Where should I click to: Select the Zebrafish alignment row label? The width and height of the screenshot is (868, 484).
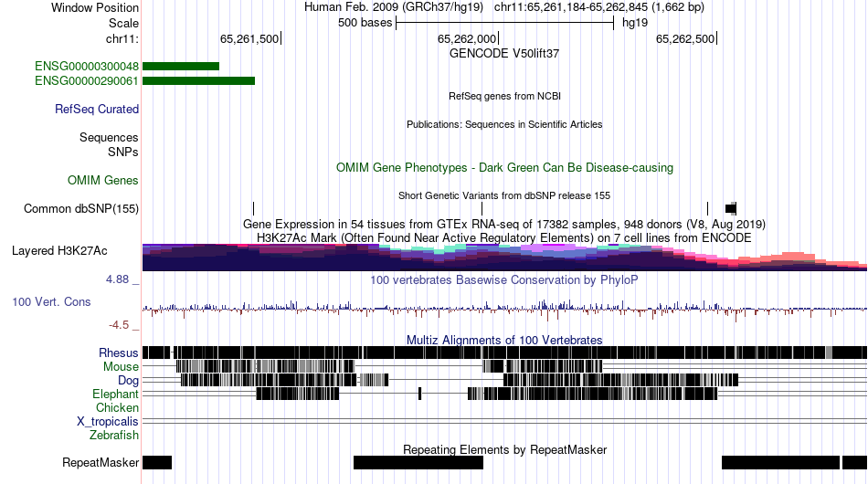(x=114, y=436)
